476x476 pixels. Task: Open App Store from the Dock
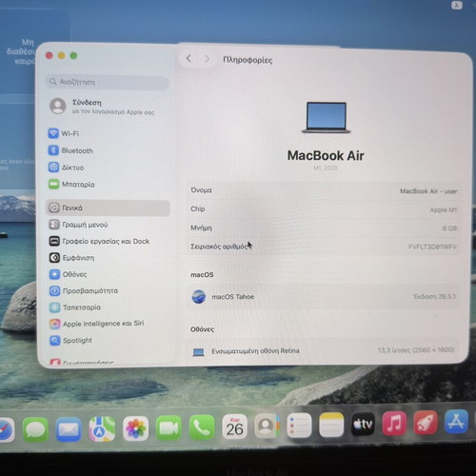456,422
